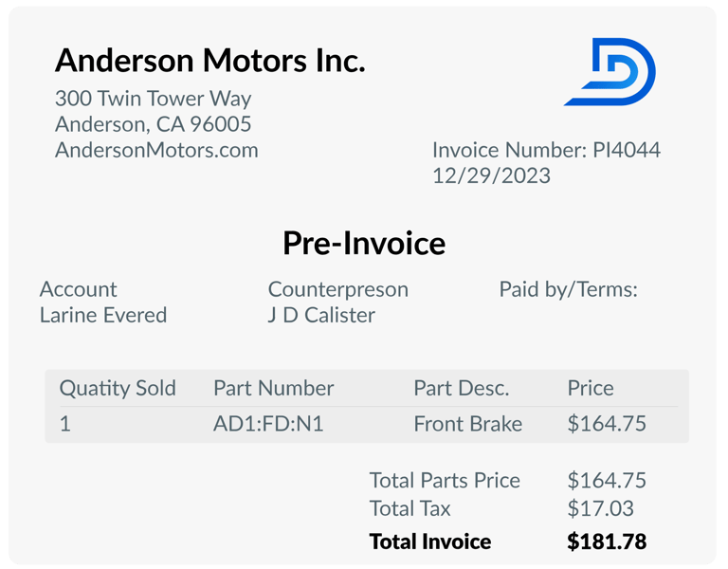Select the account name Larine Evered
Screen dimensions: 728x569
point(103,315)
